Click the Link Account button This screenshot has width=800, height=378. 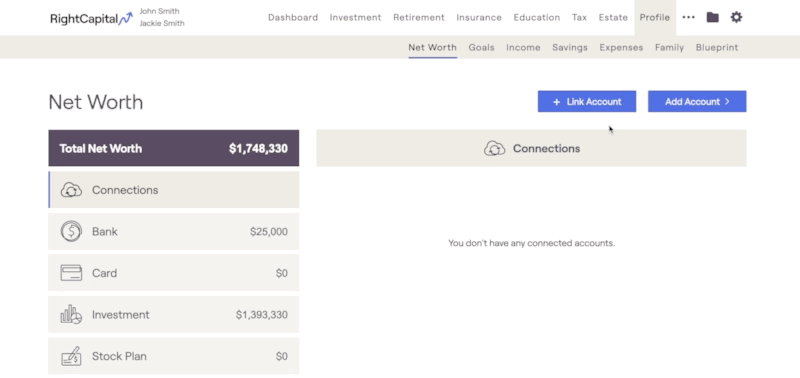tap(587, 102)
